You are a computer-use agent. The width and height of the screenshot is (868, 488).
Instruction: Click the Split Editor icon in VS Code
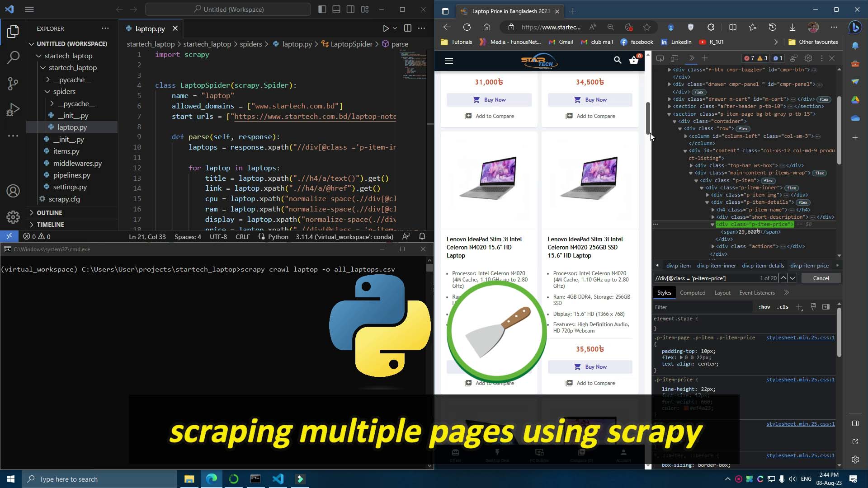(407, 28)
